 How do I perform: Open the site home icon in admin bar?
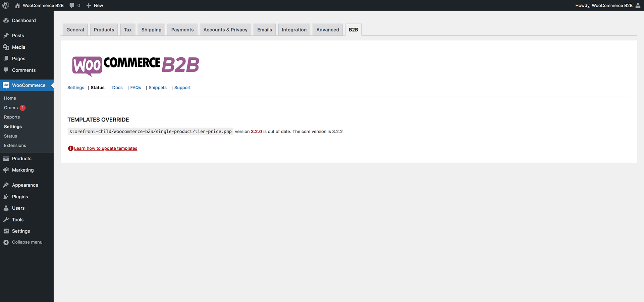pyautogui.click(x=17, y=5)
